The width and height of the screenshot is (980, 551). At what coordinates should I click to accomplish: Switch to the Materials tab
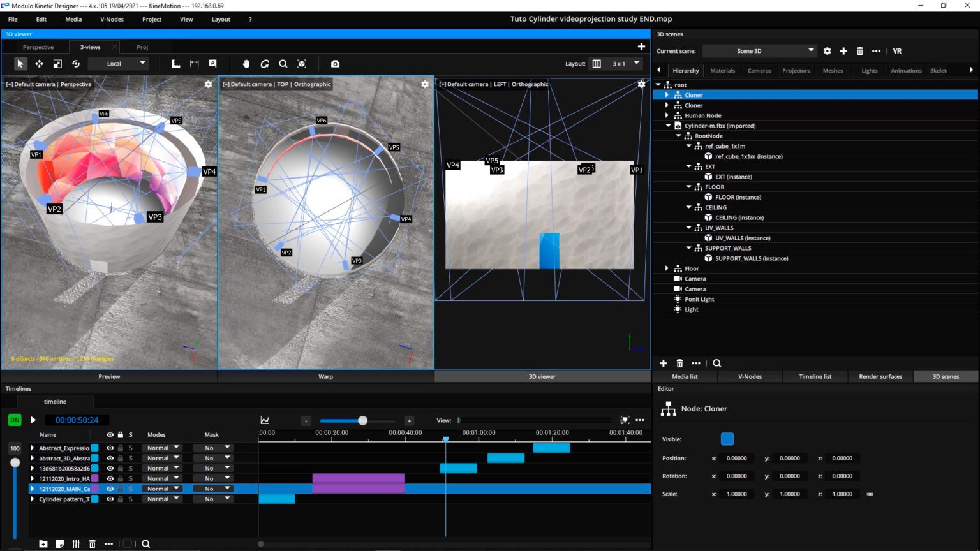722,70
